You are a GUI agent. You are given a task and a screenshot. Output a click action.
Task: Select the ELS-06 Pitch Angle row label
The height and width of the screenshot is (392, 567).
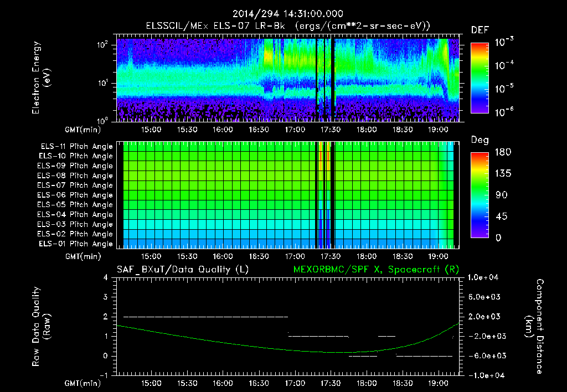click(75, 195)
